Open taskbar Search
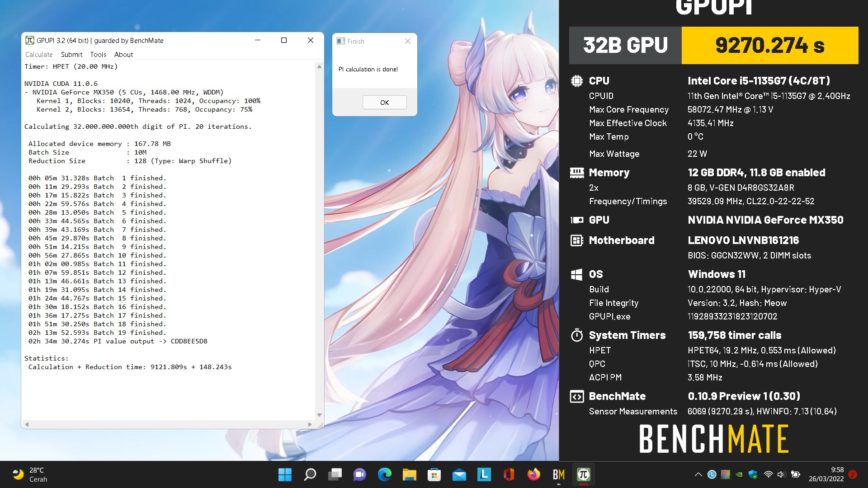The height and width of the screenshot is (488, 868). click(x=310, y=474)
